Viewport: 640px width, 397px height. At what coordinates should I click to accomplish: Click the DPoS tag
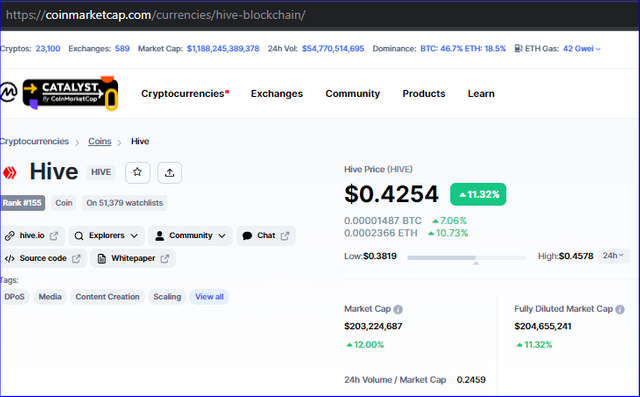(x=15, y=297)
